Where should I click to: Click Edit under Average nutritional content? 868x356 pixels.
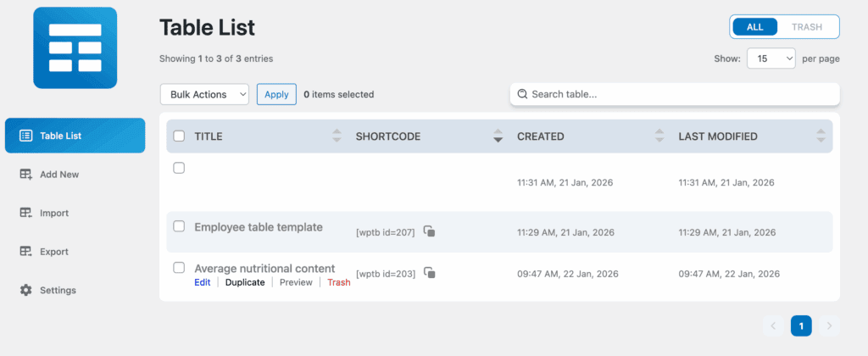coord(203,282)
